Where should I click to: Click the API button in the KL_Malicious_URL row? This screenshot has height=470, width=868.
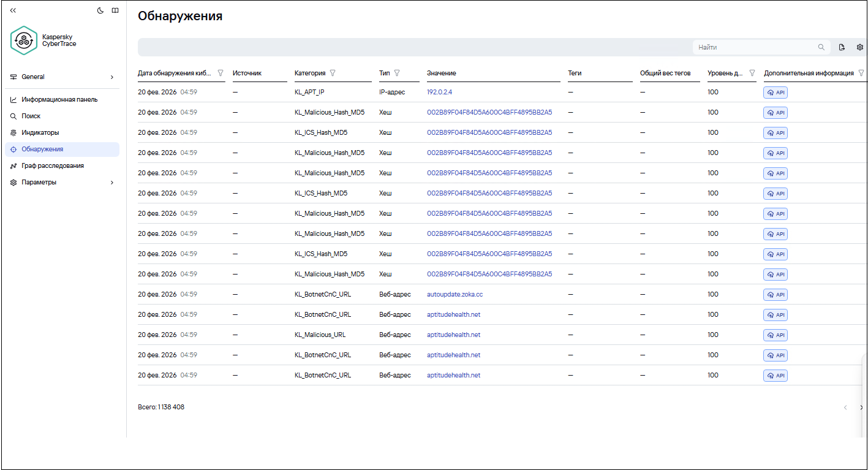point(776,335)
